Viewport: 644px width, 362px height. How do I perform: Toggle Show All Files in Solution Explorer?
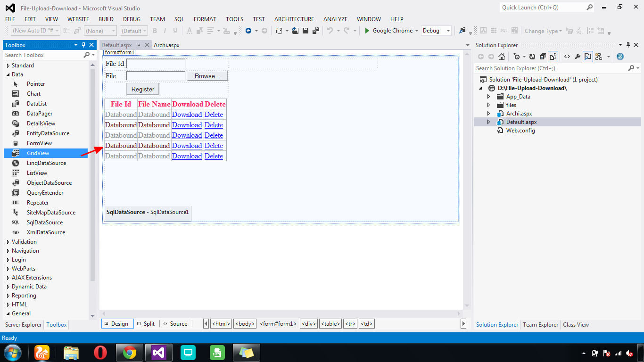click(x=553, y=57)
